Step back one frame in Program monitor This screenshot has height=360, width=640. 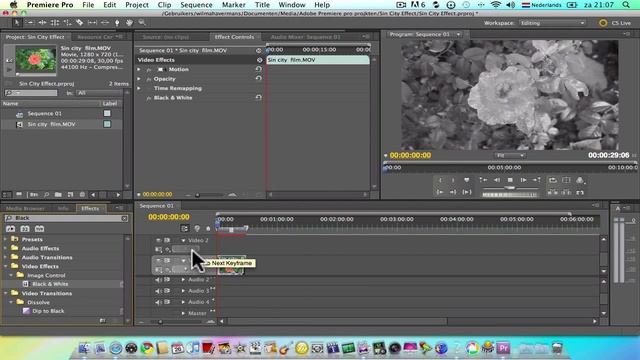click(x=497, y=180)
